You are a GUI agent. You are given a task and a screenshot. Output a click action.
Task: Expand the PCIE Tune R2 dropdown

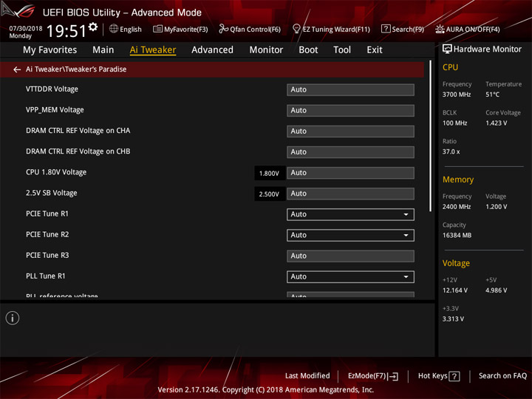coord(350,235)
